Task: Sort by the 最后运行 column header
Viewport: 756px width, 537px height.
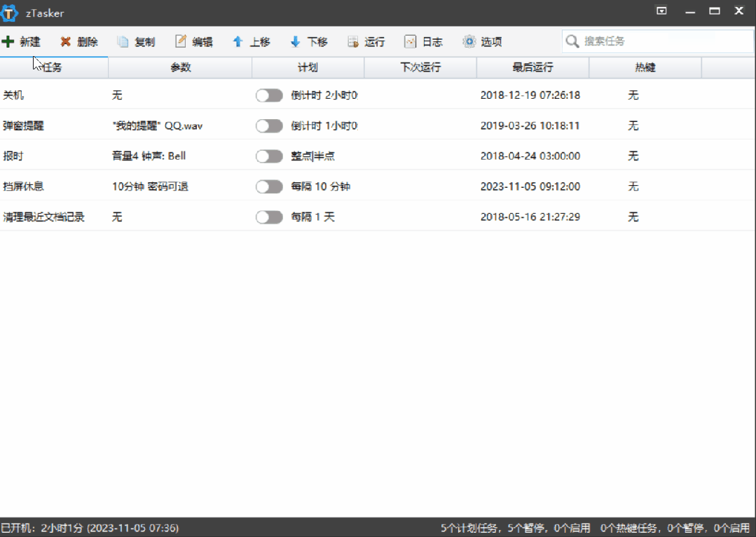Action: tap(532, 67)
